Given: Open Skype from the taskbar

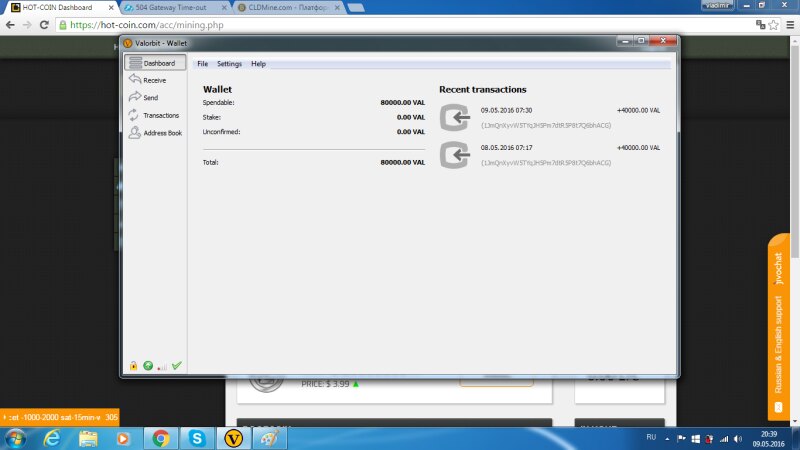Looking at the screenshot, I should (x=197, y=438).
